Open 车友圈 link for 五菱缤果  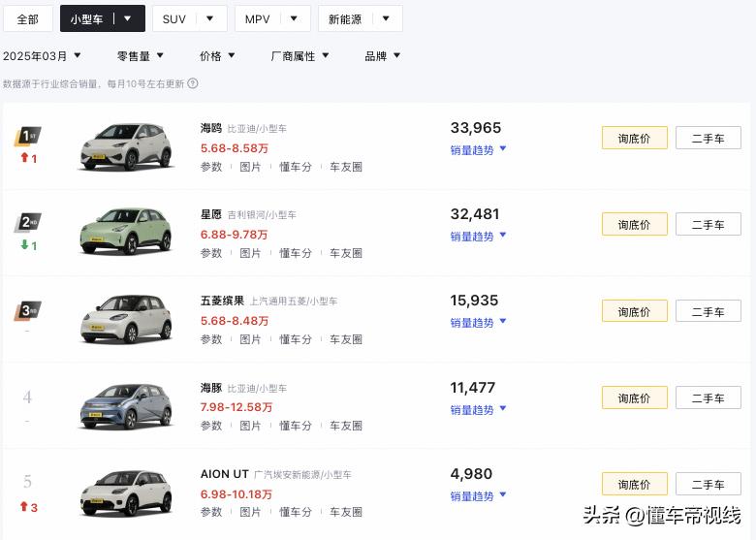(x=345, y=339)
